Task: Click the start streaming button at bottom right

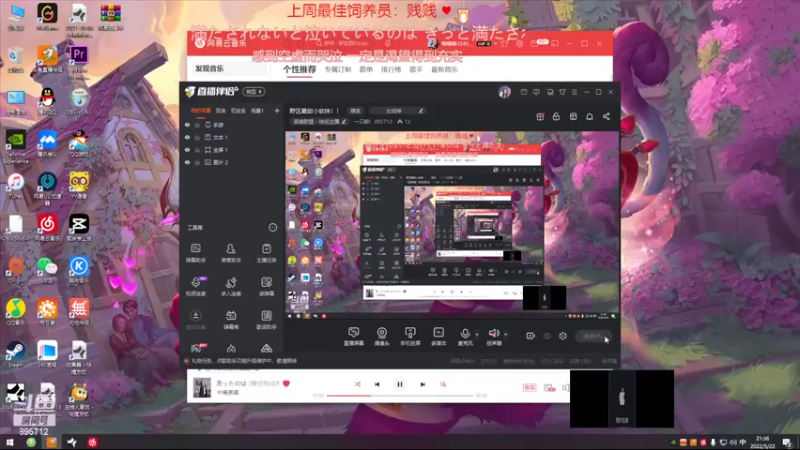Action: point(593,336)
